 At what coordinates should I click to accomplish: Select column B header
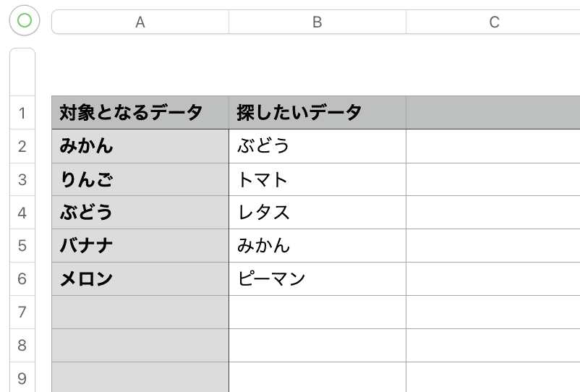[317, 22]
